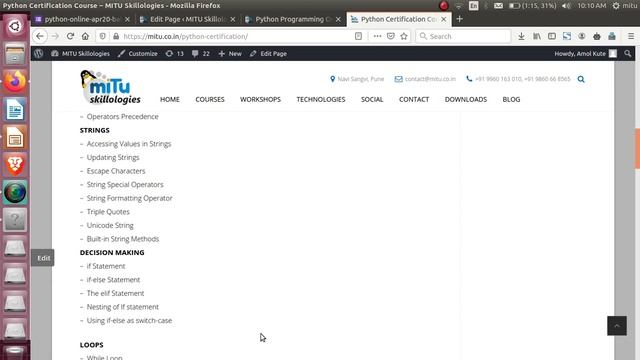Launch LibreOffice Writer from dock
Viewport: 640px width, 360px height.
tap(15, 109)
